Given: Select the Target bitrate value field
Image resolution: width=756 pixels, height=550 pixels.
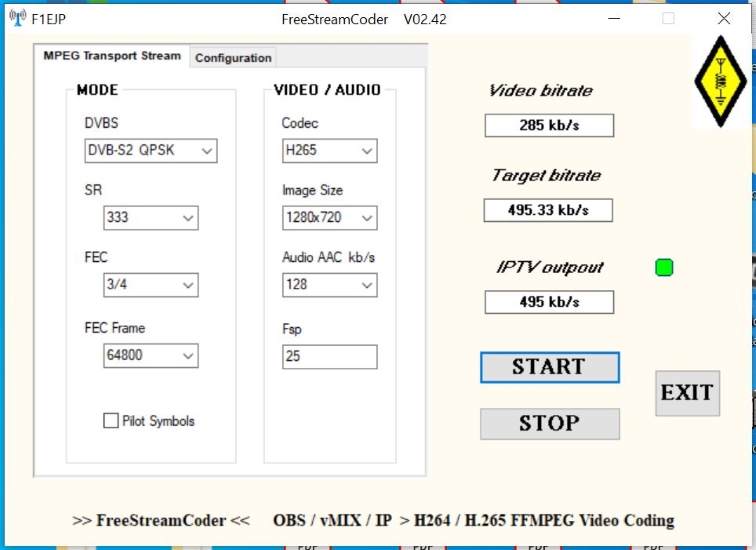Looking at the screenshot, I should point(548,211).
